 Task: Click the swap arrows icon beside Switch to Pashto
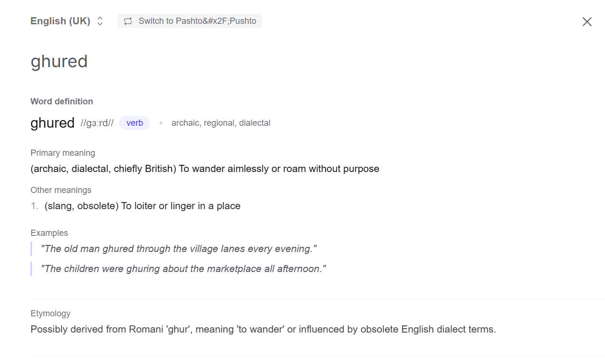click(128, 21)
